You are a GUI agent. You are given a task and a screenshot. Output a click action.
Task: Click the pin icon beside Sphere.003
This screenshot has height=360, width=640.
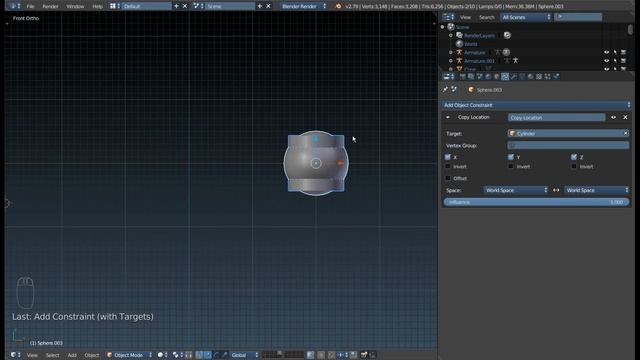pos(445,89)
